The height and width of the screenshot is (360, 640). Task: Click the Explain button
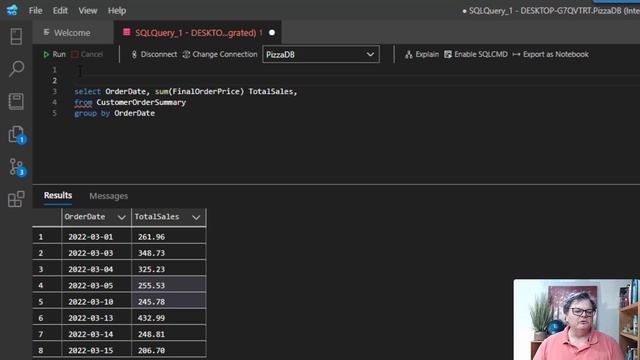coord(422,54)
